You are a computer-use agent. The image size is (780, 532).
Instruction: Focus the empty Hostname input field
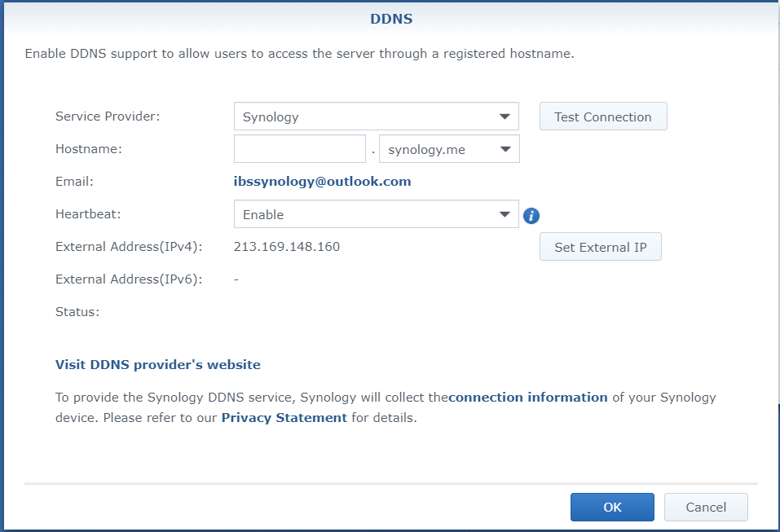[300, 148]
